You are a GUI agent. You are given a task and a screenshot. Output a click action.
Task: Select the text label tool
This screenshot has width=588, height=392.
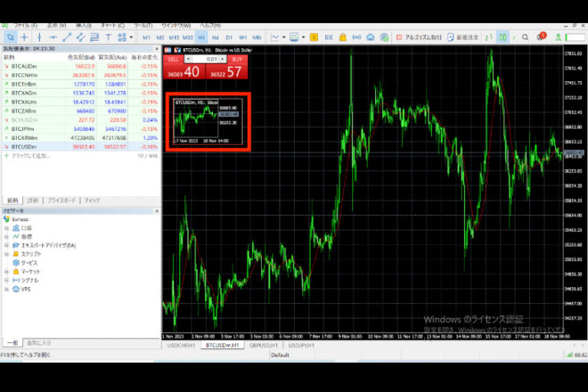pos(108,37)
